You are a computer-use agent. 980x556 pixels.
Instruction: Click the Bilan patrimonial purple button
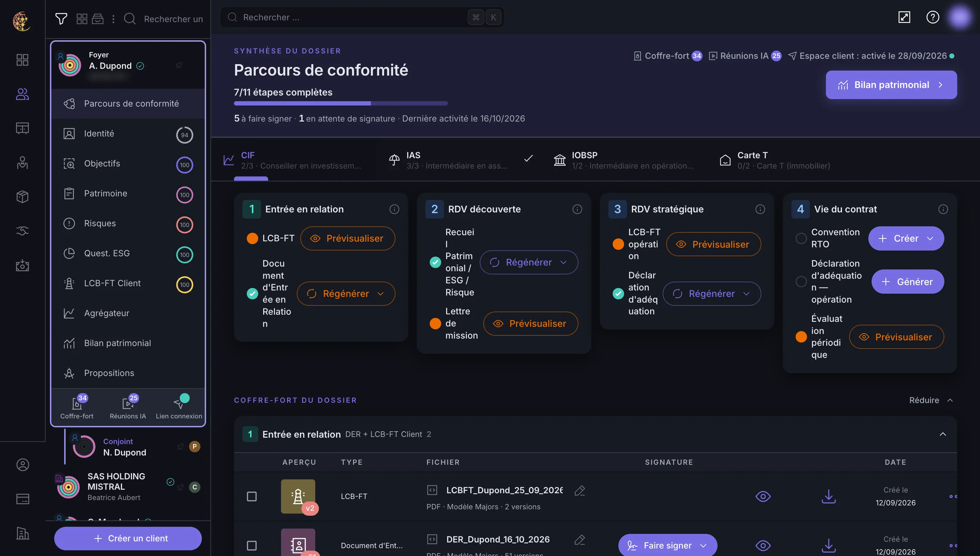(891, 85)
